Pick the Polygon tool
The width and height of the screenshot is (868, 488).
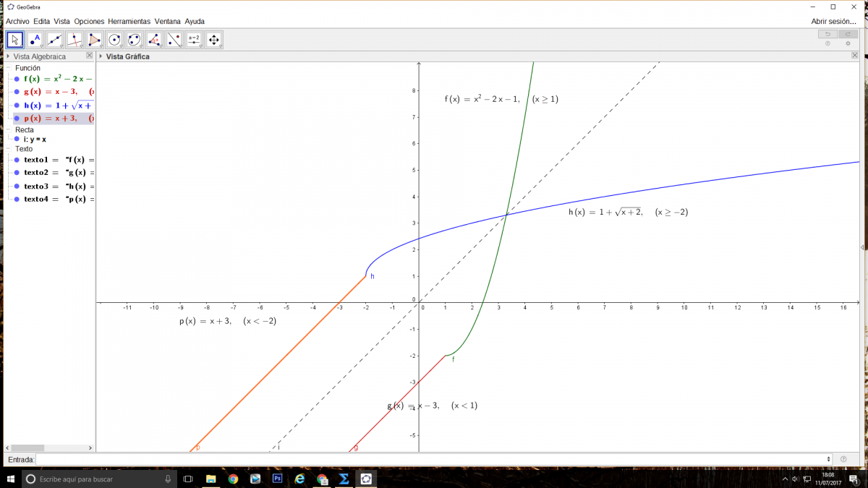(94, 40)
